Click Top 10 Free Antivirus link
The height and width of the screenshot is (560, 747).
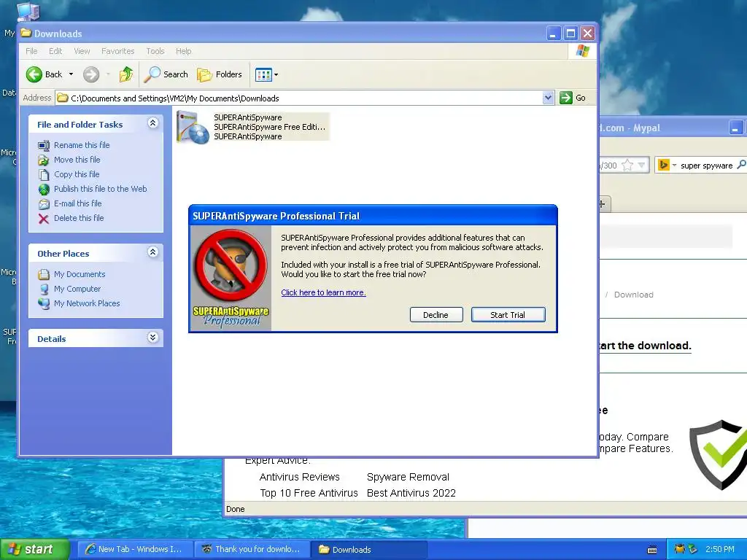coord(309,493)
